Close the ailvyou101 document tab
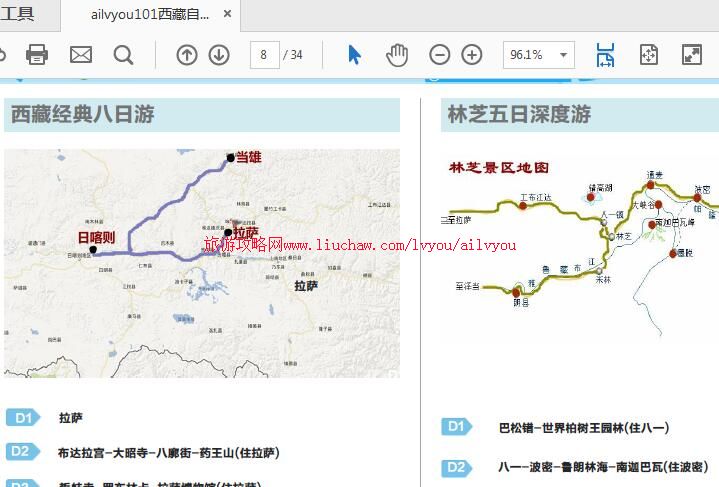The height and width of the screenshot is (487, 719). pyautogui.click(x=228, y=15)
